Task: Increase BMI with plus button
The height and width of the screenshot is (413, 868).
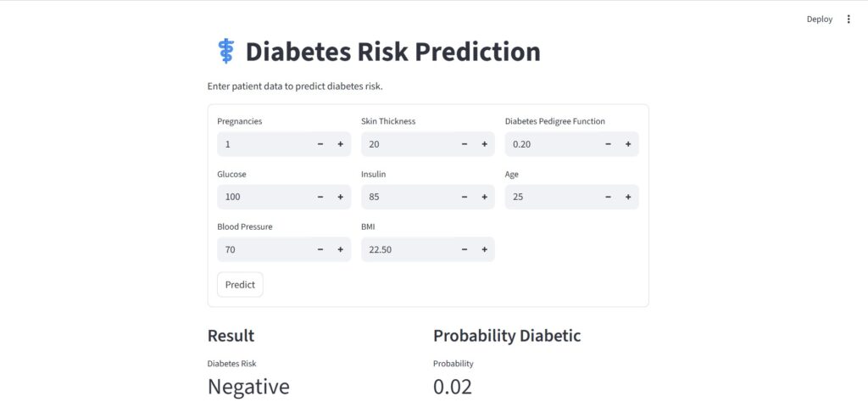Action: (485, 249)
